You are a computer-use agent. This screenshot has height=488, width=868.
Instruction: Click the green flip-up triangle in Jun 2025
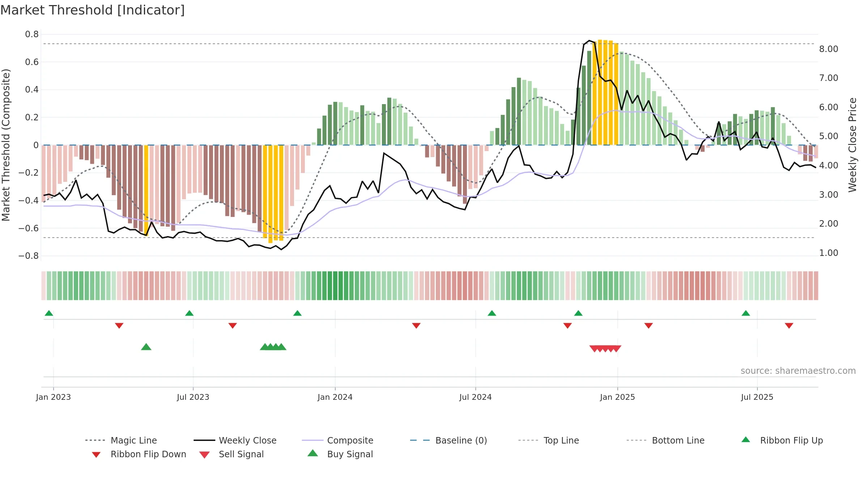pyautogui.click(x=746, y=313)
